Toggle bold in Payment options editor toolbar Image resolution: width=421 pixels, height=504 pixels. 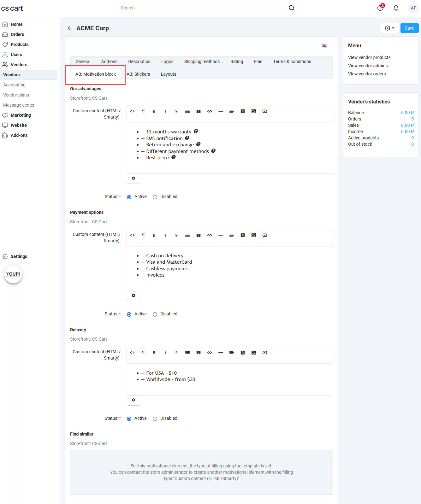click(x=154, y=235)
